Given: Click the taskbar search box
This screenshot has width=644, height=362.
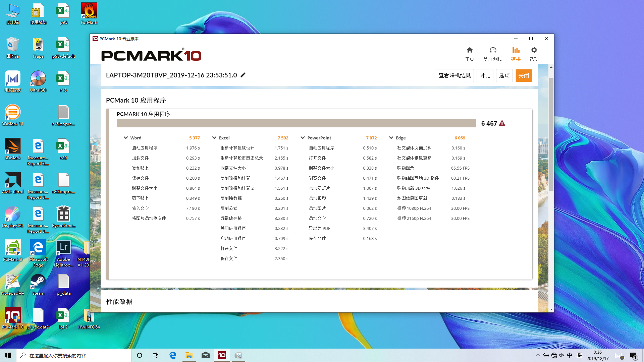Looking at the screenshot, I should [x=74, y=355].
